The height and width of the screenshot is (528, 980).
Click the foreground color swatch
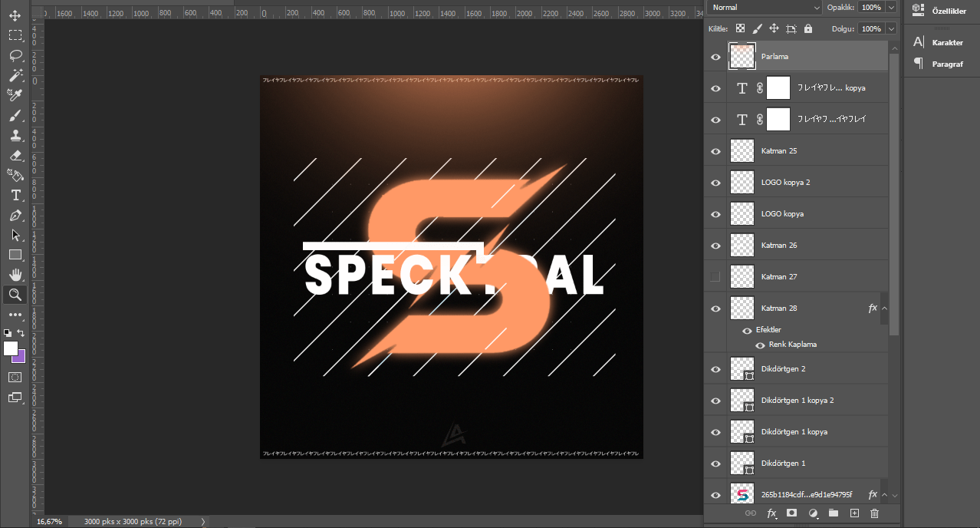pyautogui.click(x=10, y=348)
